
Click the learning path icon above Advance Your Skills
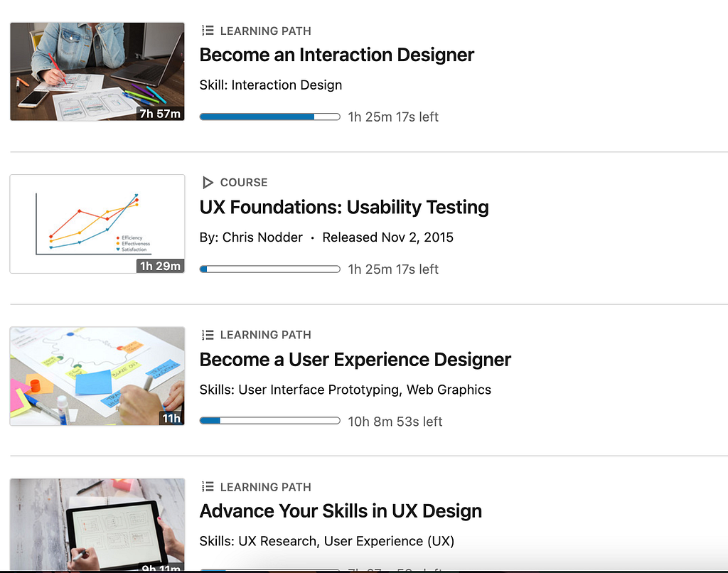208,487
